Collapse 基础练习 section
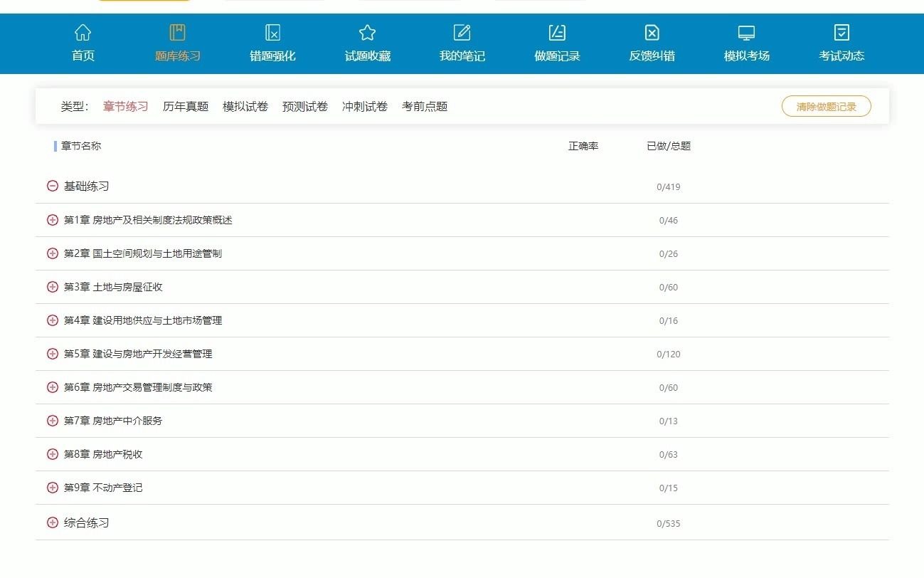 point(52,186)
